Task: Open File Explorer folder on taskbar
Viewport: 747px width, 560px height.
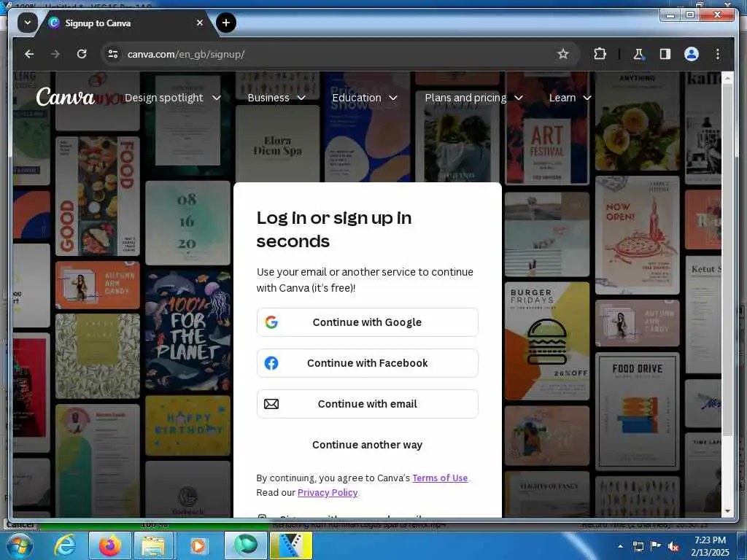Action: [x=155, y=546]
